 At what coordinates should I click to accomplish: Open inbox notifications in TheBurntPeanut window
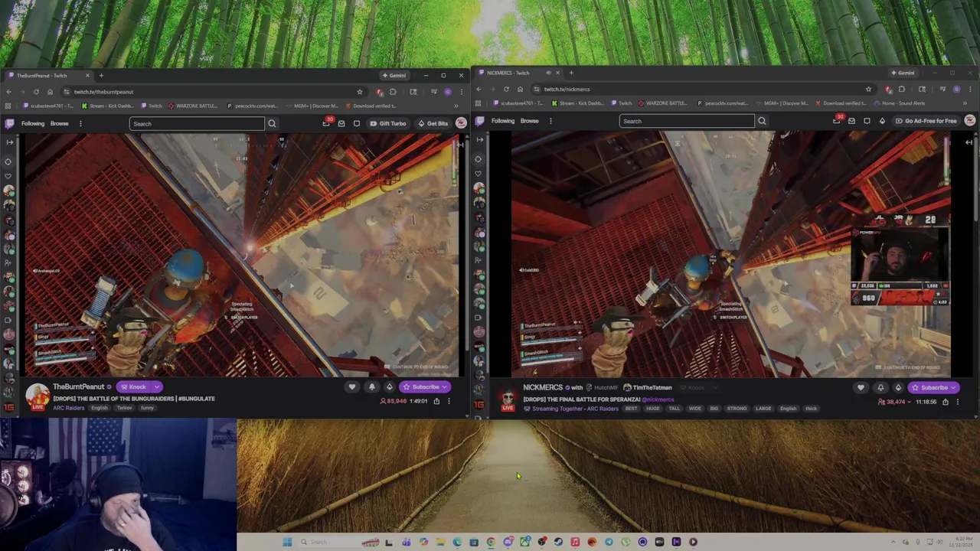pyautogui.click(x=341, y=123)
